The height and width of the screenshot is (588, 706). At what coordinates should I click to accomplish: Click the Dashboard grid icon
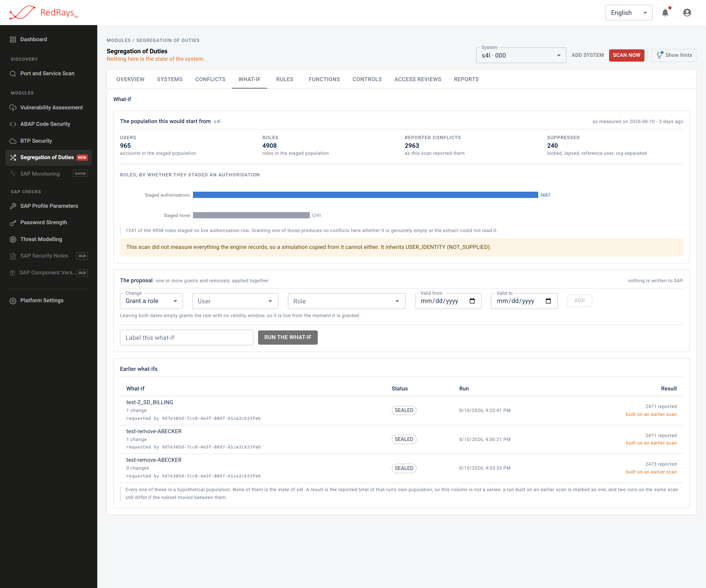(x=13, y=40)
